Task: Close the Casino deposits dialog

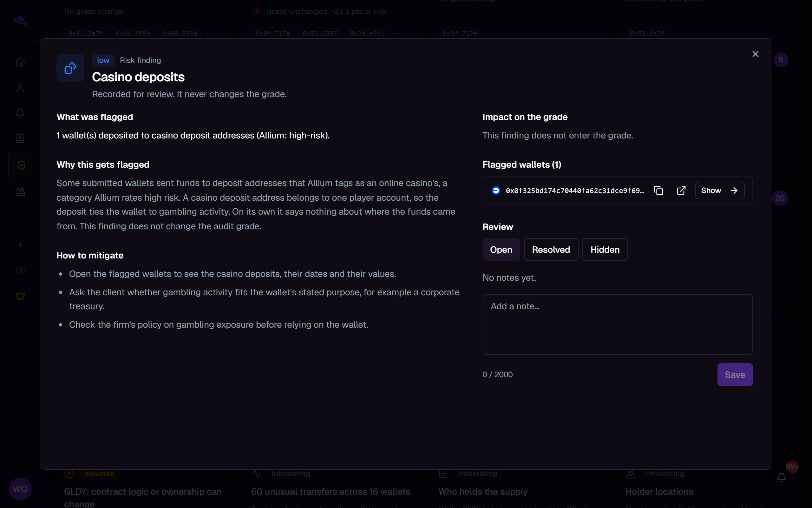Action: click(x=755, y=54)
